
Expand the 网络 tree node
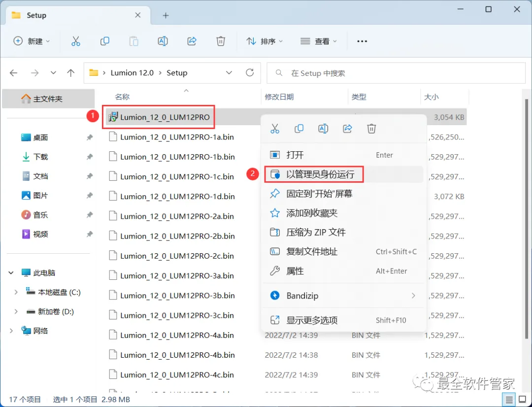click(11, 331)
